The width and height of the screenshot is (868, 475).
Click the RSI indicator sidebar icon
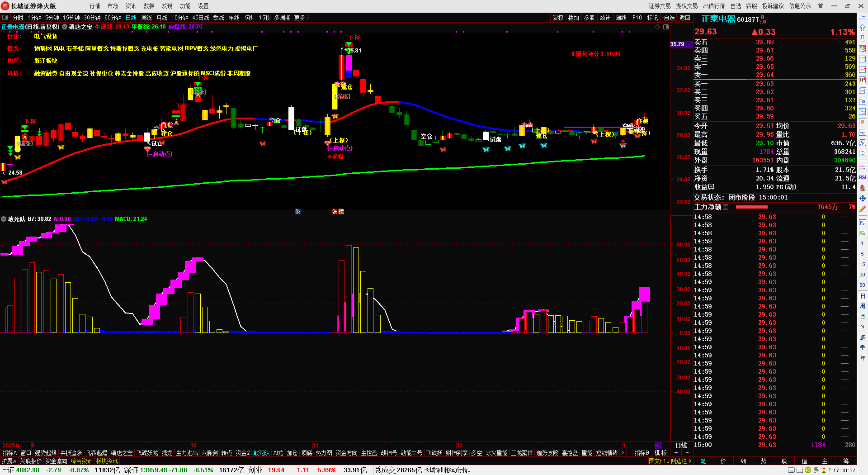point(863,177)
